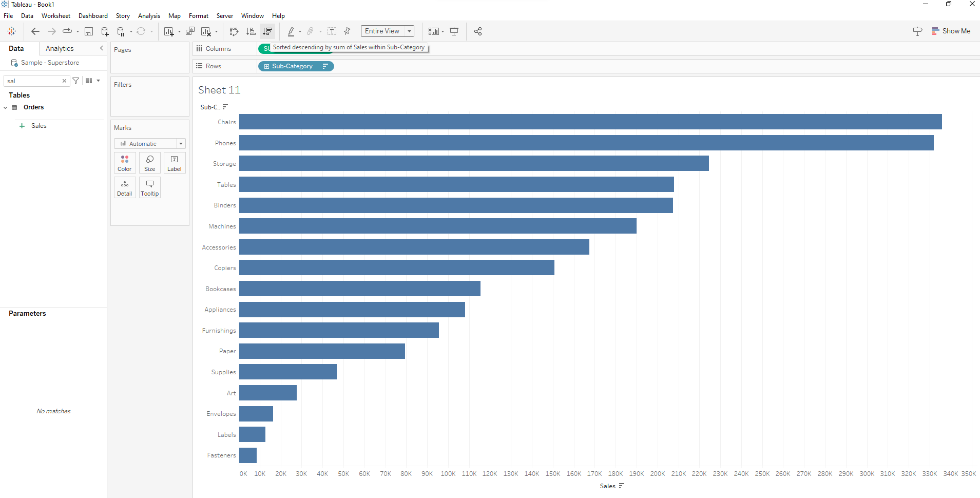Image resolution: width=980 pixels, height=498 pixels.
Task: Switch to the Analytics tab
Action: click(x=59, y=48)
